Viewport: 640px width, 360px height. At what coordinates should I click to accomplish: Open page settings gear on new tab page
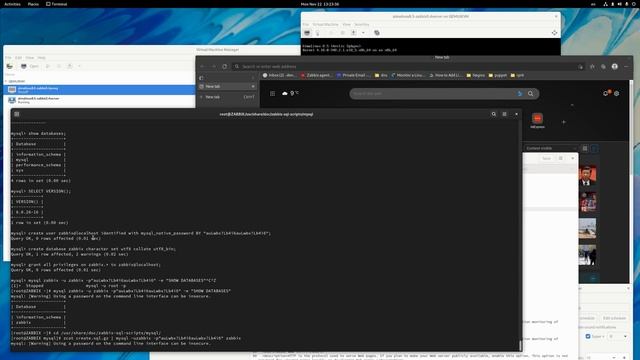pyautogui.click(x=616, y=93)
